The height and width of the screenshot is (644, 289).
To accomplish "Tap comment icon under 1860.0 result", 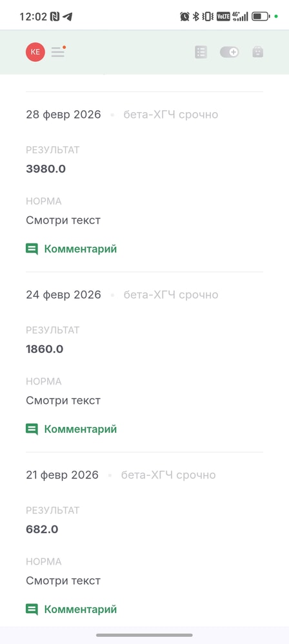I will 32,429.
